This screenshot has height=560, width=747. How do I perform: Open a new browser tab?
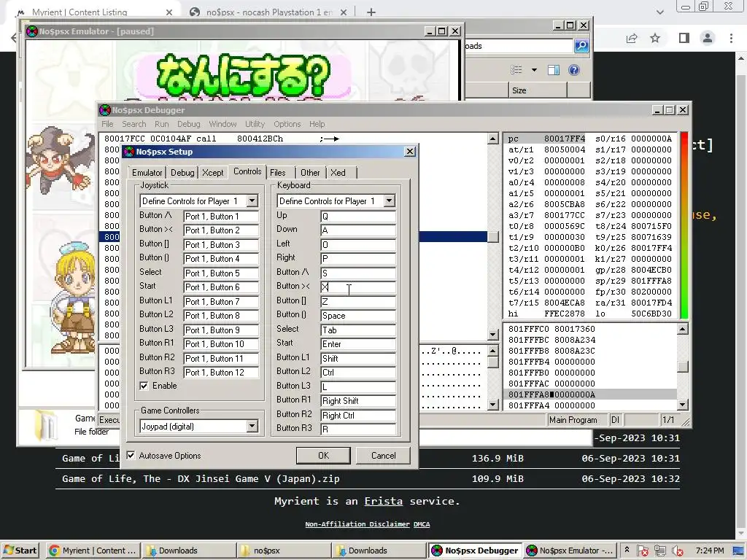371,12
